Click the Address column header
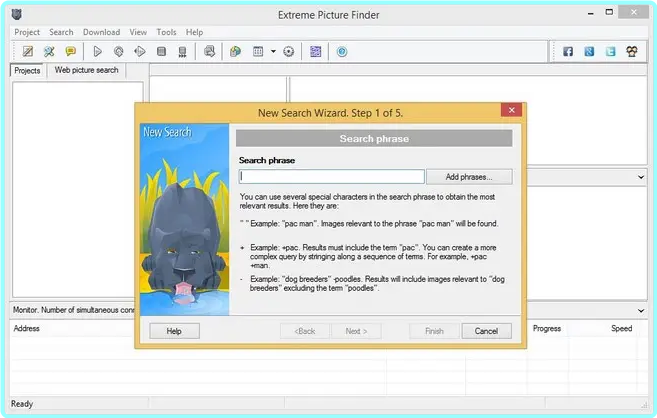This screenshot has width=657, height=418. (x=26, y=328)
